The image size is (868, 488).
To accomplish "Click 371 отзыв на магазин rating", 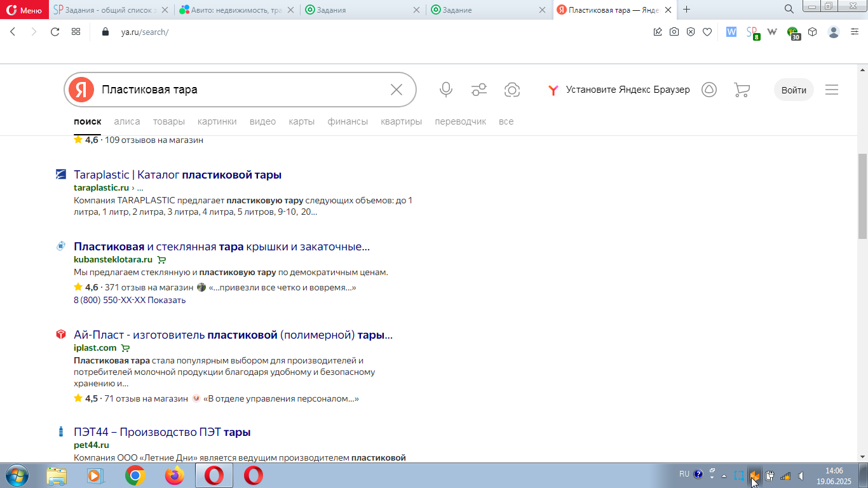I will [149, 287].
